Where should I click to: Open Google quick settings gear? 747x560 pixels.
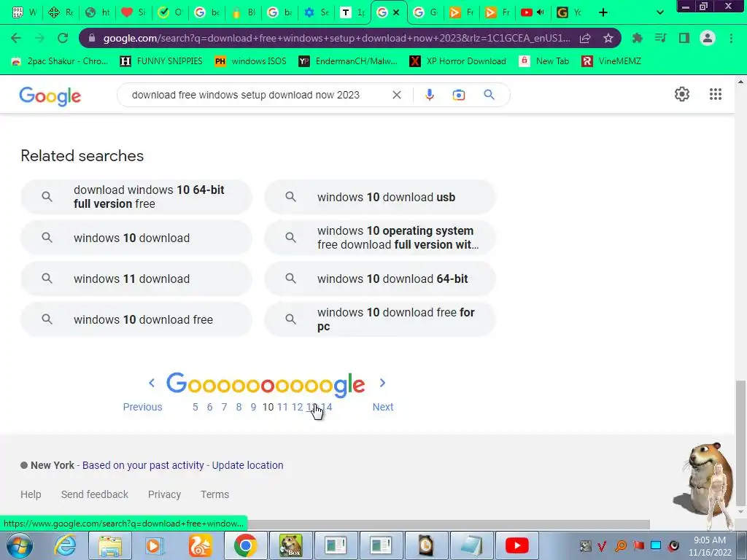682,94
